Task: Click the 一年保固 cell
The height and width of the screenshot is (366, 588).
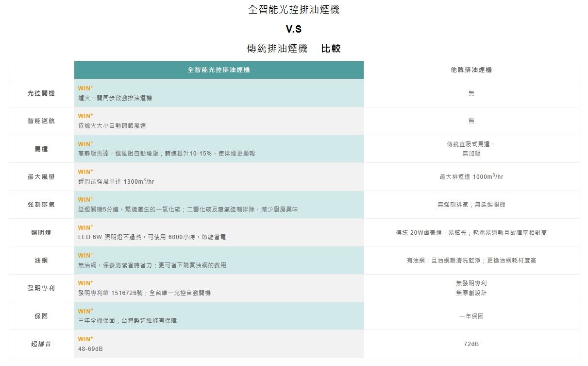Action: [471, 316]
